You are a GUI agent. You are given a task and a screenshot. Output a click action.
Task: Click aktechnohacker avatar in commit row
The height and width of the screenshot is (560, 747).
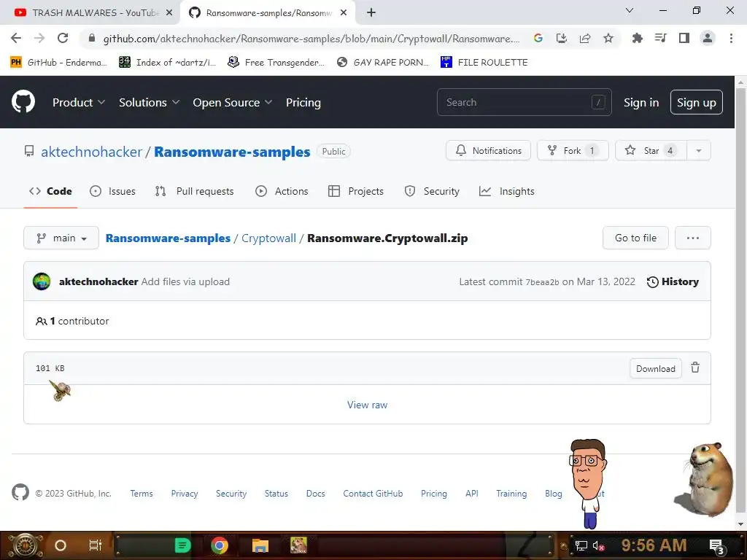(x=42, y=281)
